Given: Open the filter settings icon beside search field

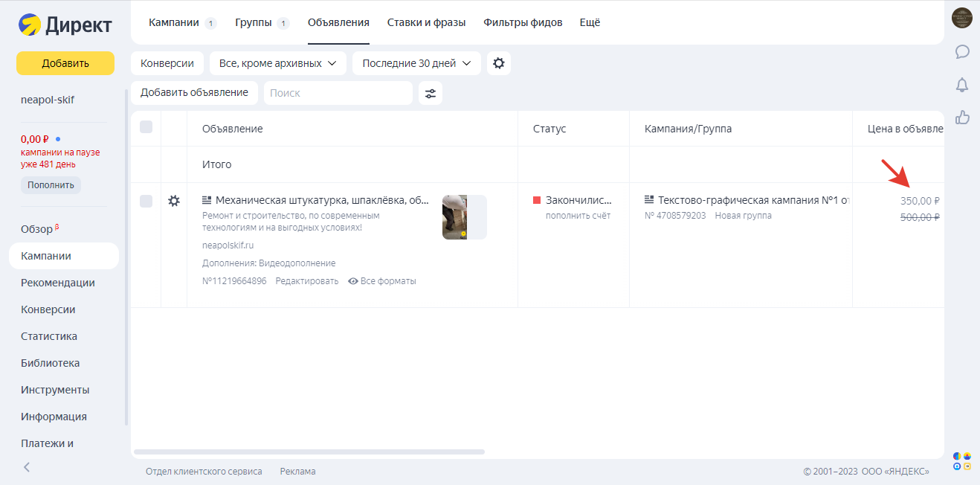Looking at the screenshot, I should point(430,92).
